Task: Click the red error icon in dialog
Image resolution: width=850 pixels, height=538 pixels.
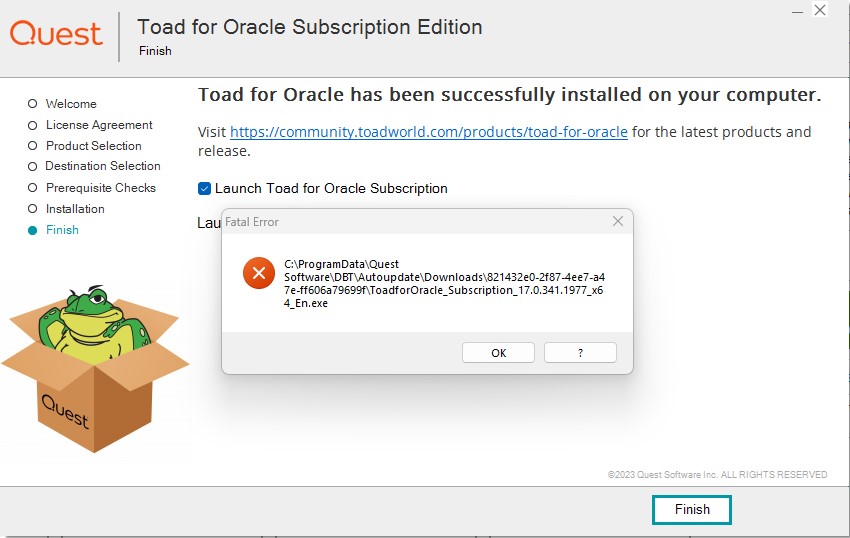Action: (x=258, y=273)
